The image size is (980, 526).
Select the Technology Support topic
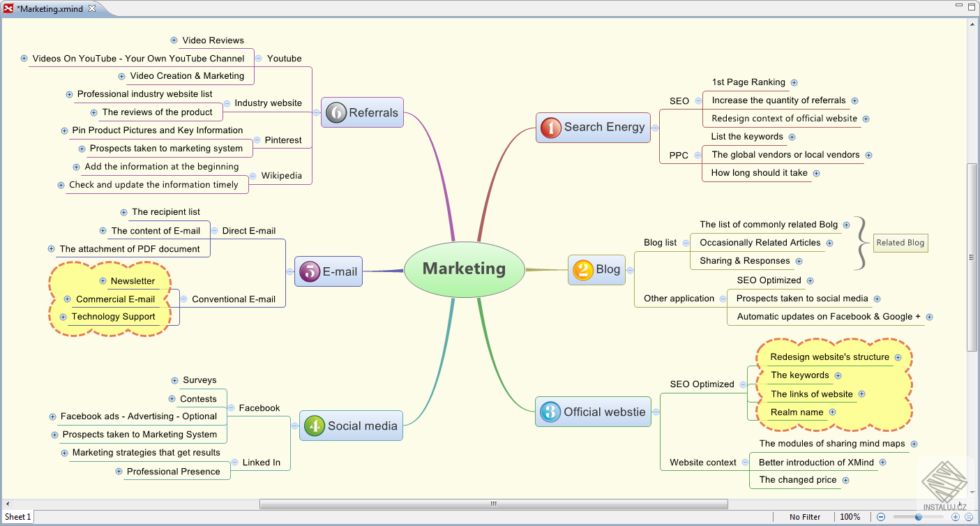point(114,317)
